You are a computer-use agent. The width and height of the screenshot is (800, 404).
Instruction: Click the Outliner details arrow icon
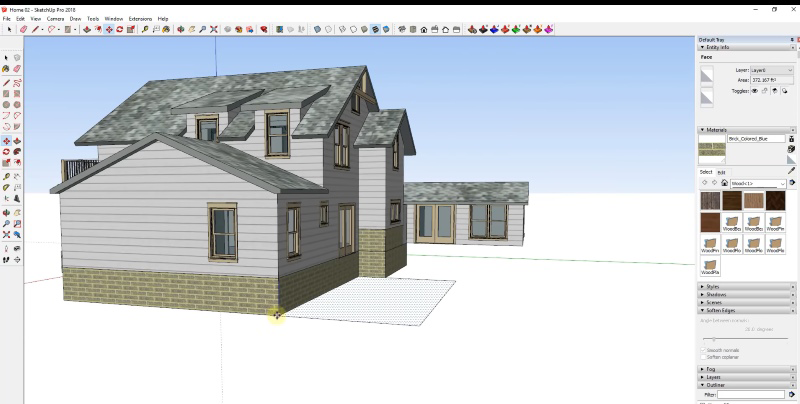pyautogui.click(x=792, y=395)
